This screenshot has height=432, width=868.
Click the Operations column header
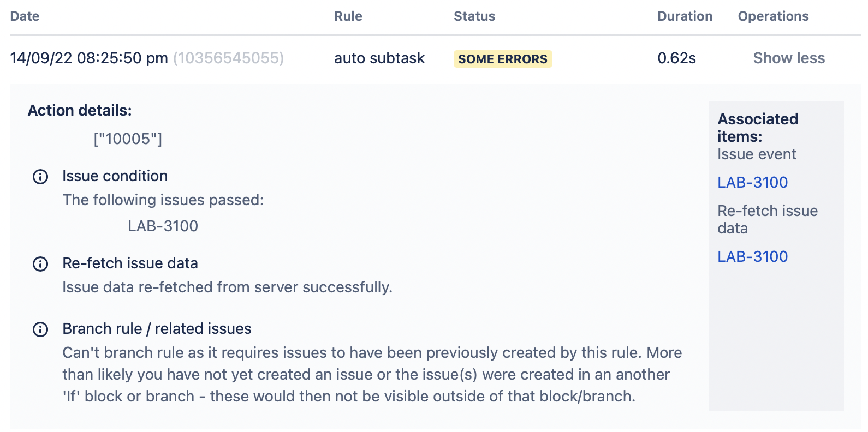point(772,16)
